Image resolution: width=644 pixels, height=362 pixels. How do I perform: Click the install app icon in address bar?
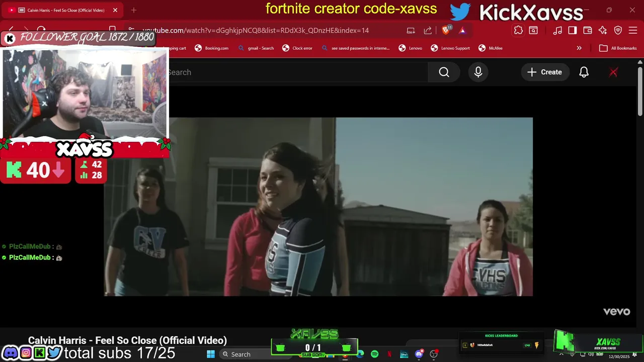411,31
